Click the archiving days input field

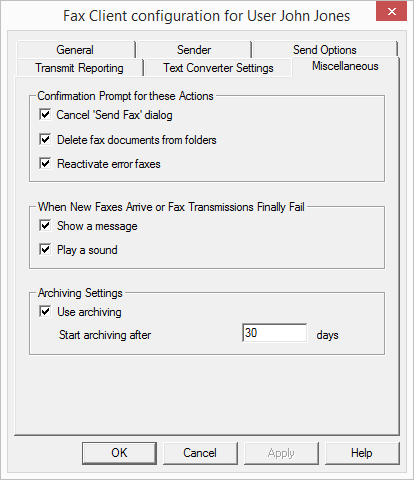pyautogui.click(x=275, y=333)
